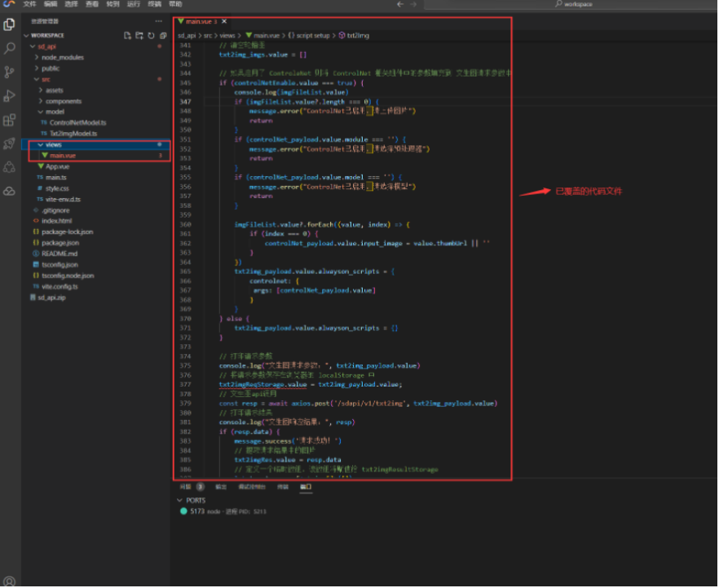The image size is (719, 588).
Task: Click the Cloud Studio logo
Action: point(9,3)
